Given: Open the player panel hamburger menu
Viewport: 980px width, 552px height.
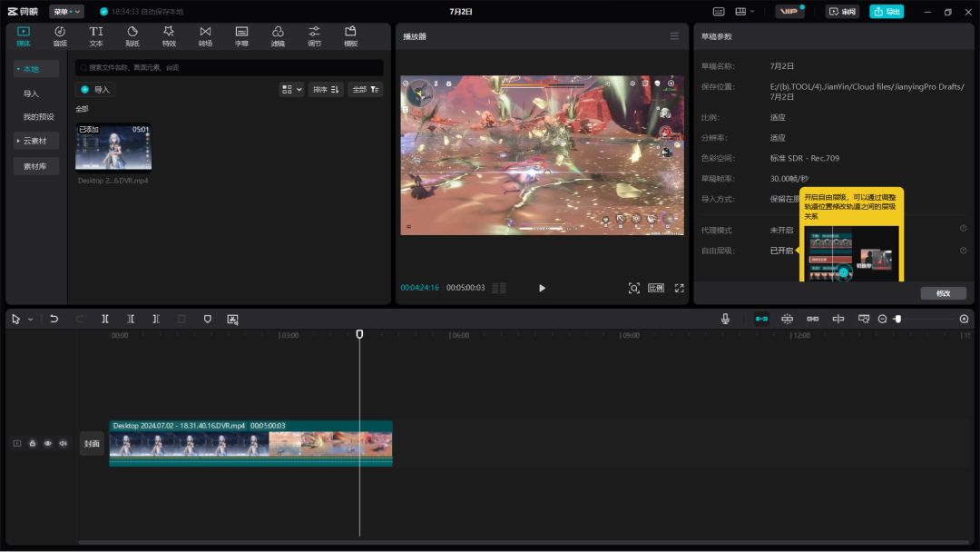Looking at the screenshot, I should (x=674, y=36).
